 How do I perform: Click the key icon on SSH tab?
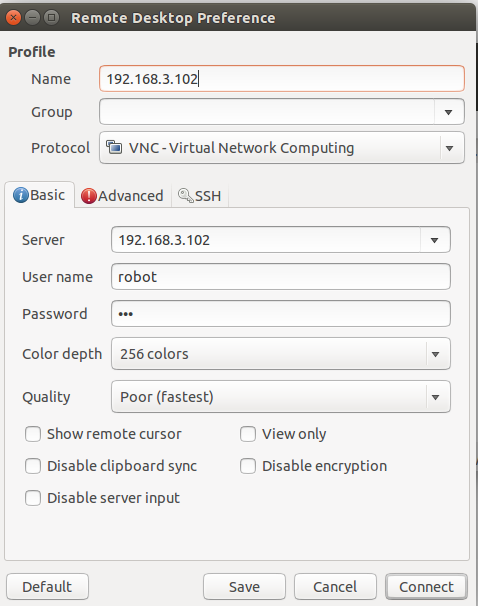[x=185, y=196]
